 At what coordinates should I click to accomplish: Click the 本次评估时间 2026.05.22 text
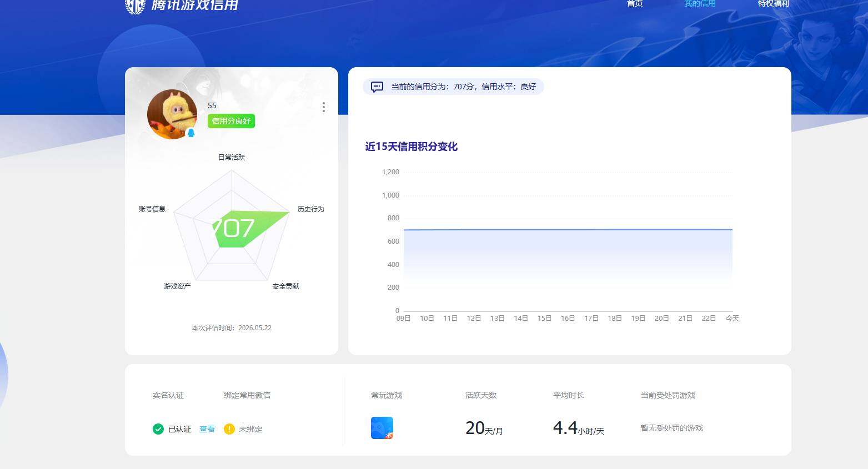pyautogui.click(x=232, y=327)
